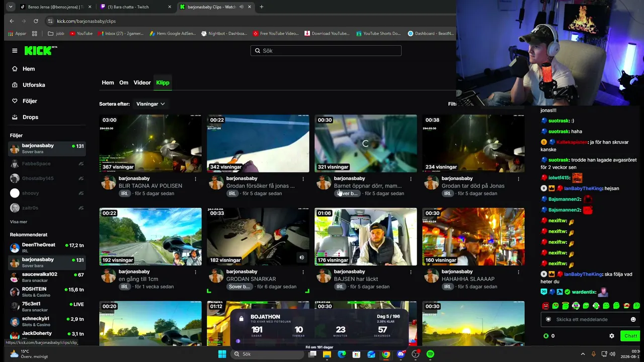Switch to the Hem channel tab
Image resolution: width=644 pixels, height=362 pixels.
pos(108,82)
